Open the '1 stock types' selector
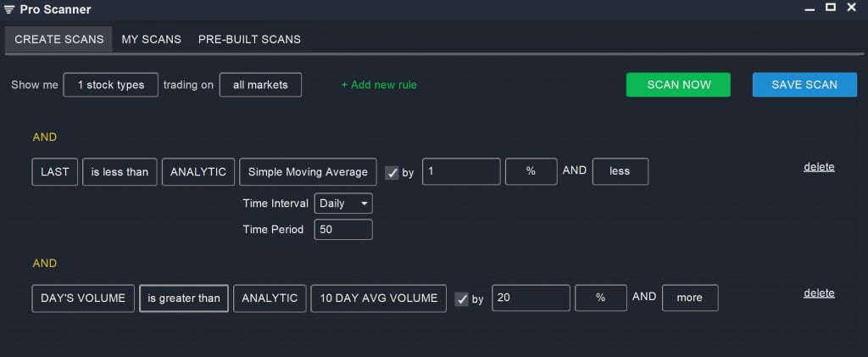Image resolution: width=868 pixels, height=357 pixels. pyautogui.click(x=111, y=85)
